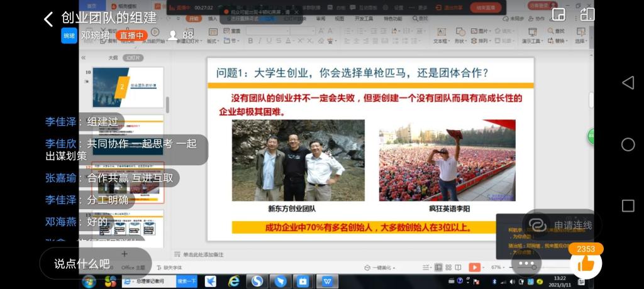Toggle Strikethrough formatting
Viewport: 644px width, 289px height.
click(279, 41)
